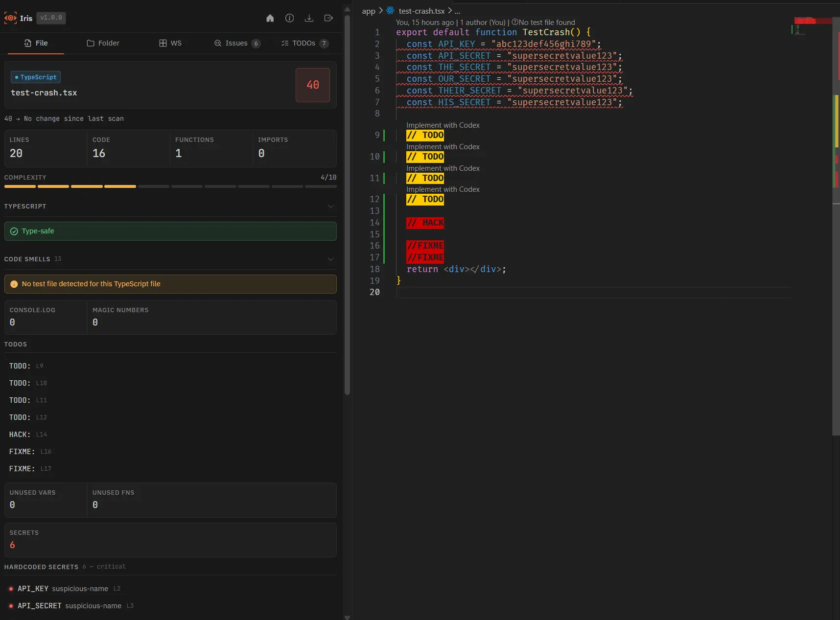The image size is (840, 620).
Task: Click the v1.0.0 version badge
Action: pyautogui.click(x=51, y=18)
